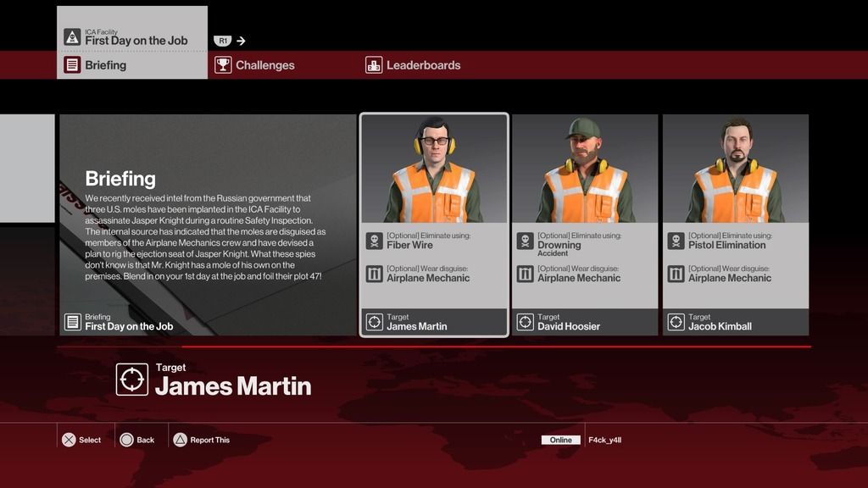This screenshot has width=868, height=488.
Task: Click the Back button prompt
Action: (x=137, y=440)
